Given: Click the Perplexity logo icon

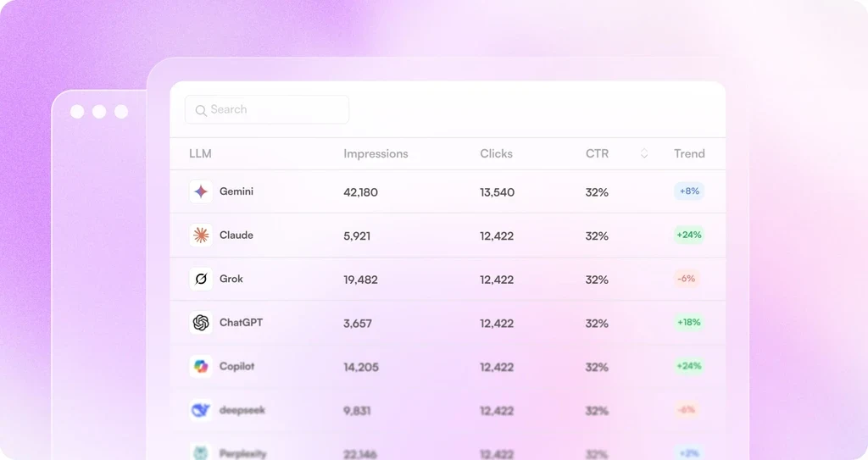Looking at the screenshot, I should click(201, 452).
